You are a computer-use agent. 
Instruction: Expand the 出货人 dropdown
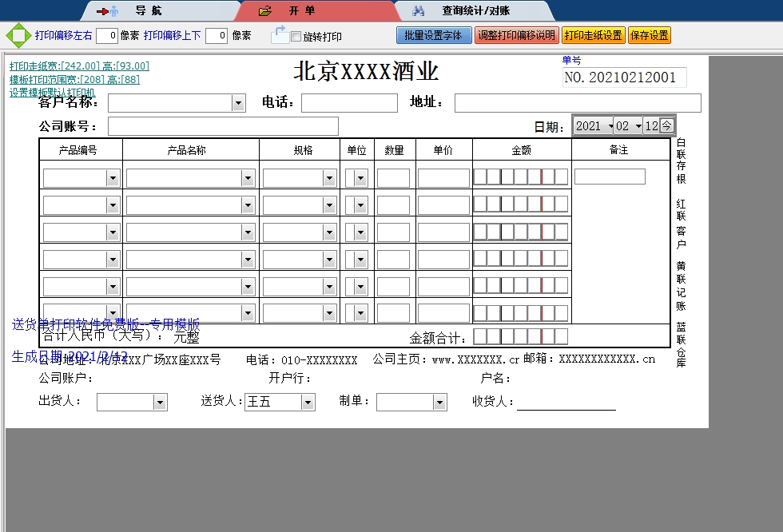(x=160, y=402)
